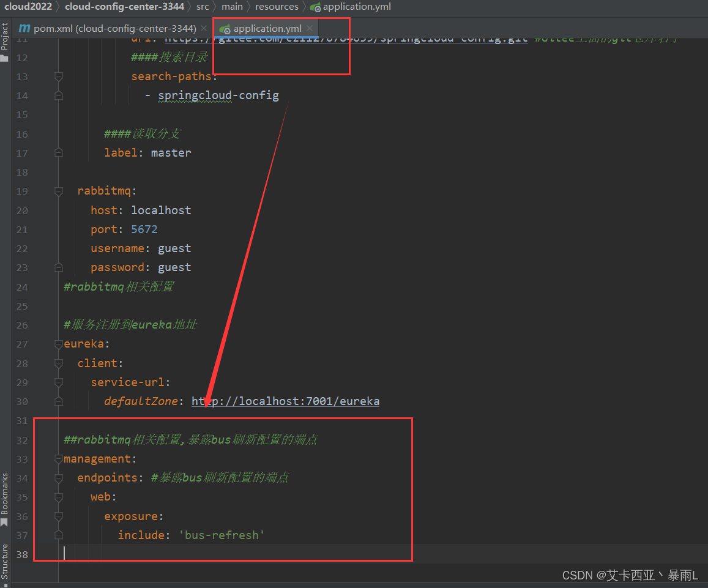Click the search-paths key
This screenshot has width=708, height=588.
[x=171, y=76]
